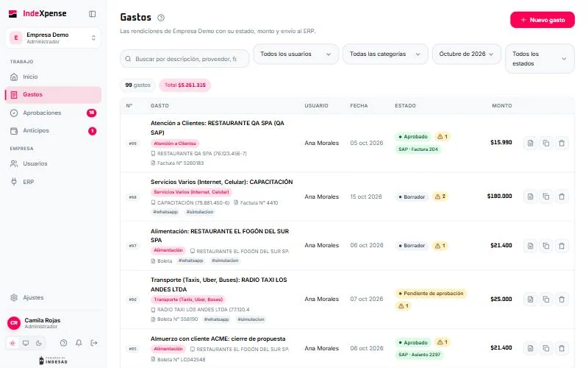Image resolution: width=588 pixels, height=368 pixels.
Task: Open Todas las categorías dropdown
Action: tap(385, 54)
